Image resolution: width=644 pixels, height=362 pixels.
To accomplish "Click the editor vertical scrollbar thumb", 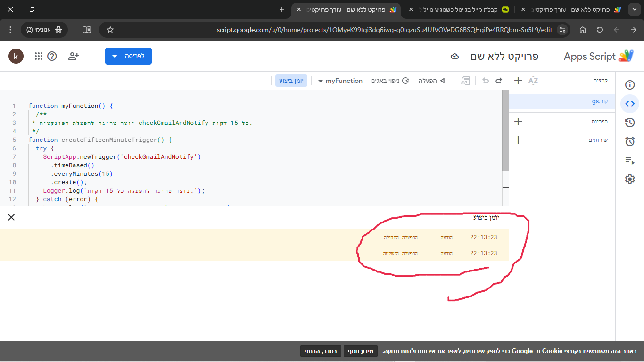I will 506,131.
